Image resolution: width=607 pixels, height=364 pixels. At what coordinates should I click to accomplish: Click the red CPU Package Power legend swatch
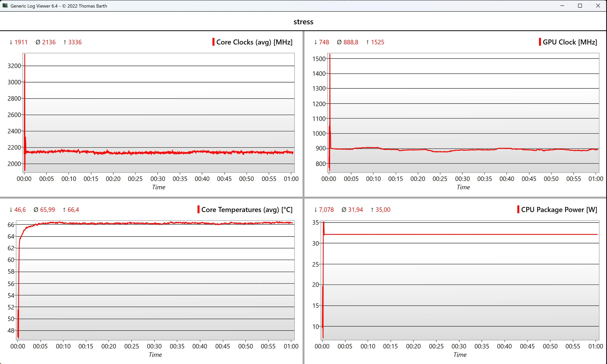click(518, 209)
